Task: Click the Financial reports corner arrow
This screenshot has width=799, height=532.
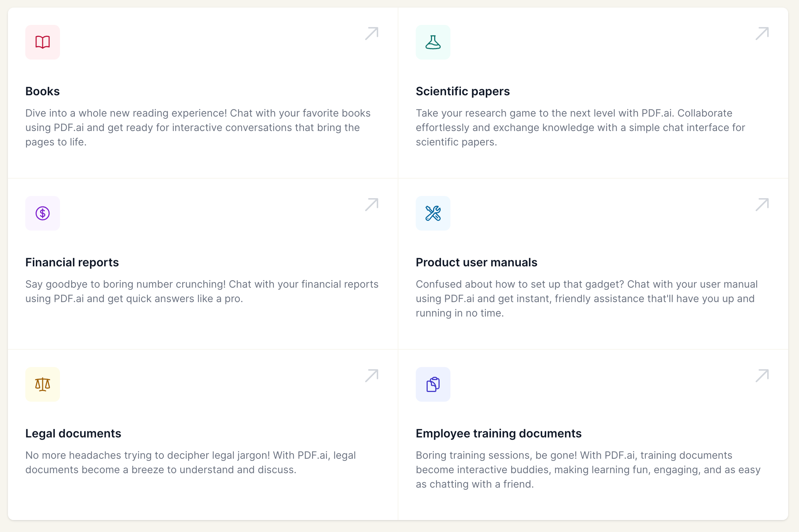Action: point(372,205)
